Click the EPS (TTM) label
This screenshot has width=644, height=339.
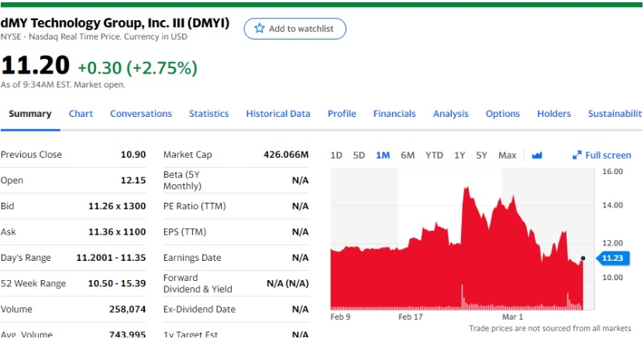pos(184,232)
